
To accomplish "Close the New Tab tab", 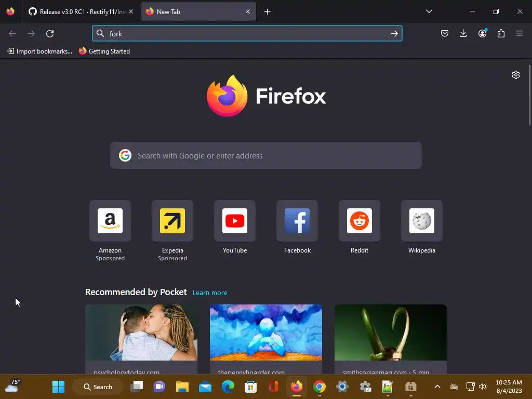I will click(x=248, y=11).
